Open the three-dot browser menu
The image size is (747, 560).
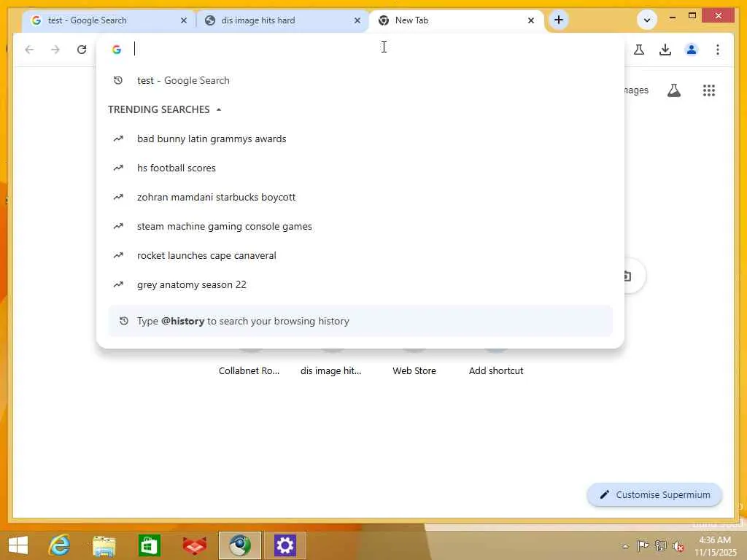pyautogui.click(x=718, y=50)
